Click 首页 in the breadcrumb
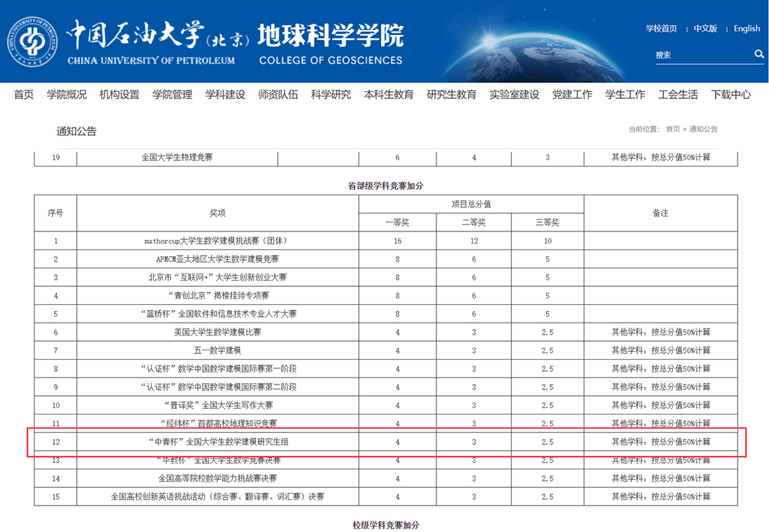Image resolution: width=769 pixels, height=532 pixels. pos(673,129)
